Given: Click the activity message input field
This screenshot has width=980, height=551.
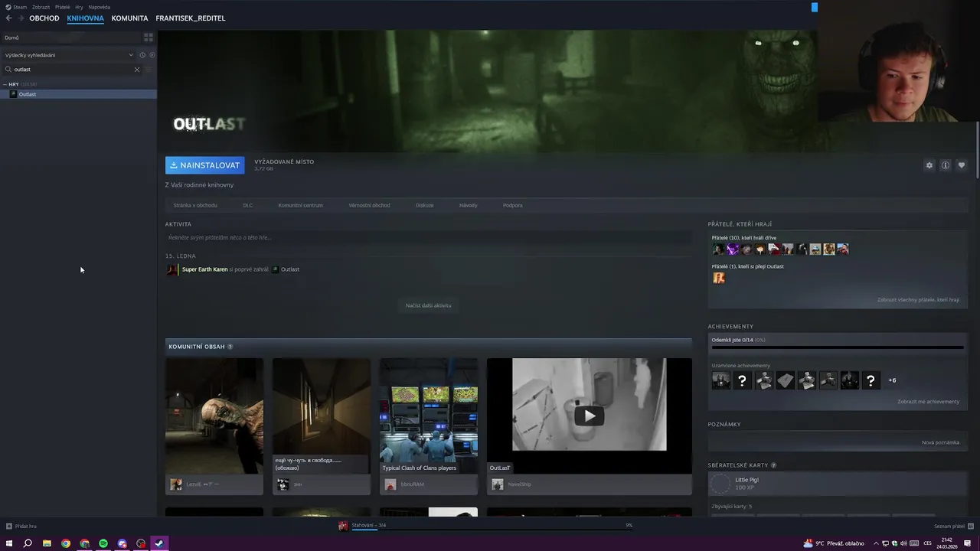Looking at the screenshot, I should click(428, 238).
